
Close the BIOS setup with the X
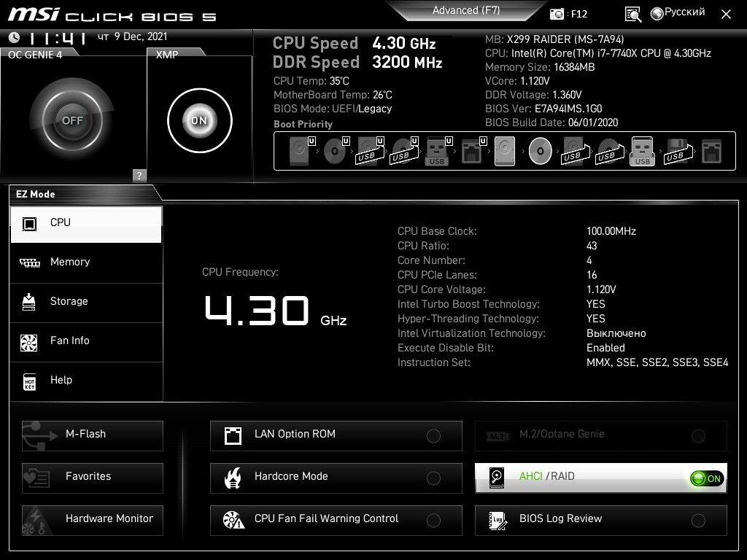point(726,15)
